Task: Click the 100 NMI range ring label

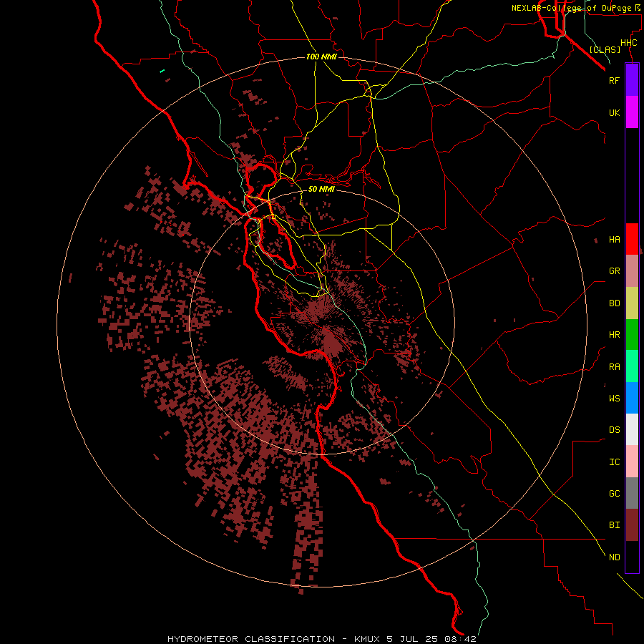Action: click(x=321, y=57)
